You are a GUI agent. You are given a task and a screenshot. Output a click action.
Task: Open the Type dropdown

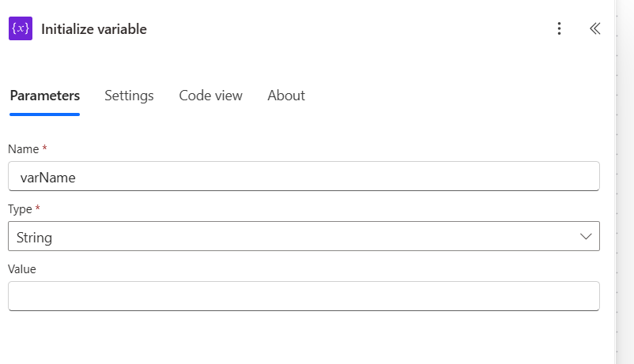coord(304,236)
